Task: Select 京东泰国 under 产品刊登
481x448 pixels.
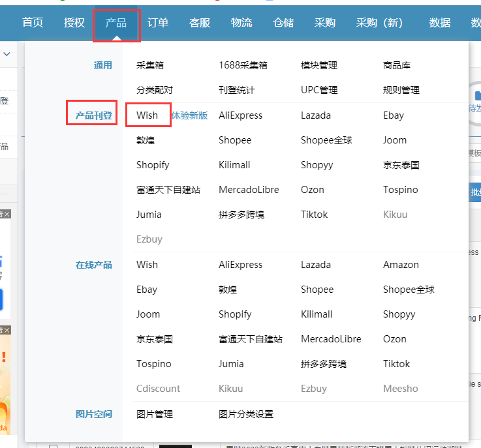Action: tap(401, 165)
